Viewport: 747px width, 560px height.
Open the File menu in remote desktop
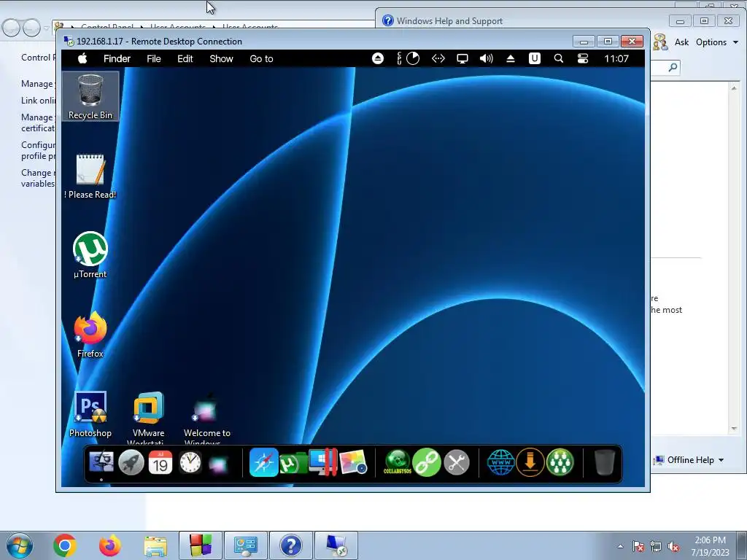pyautogui.click(x=153, y=58)
